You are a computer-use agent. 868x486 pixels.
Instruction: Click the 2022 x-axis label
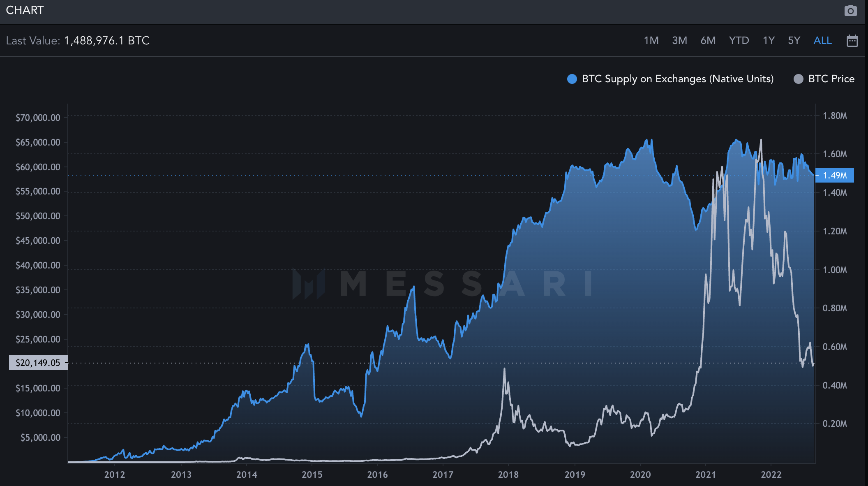[771, 474]
